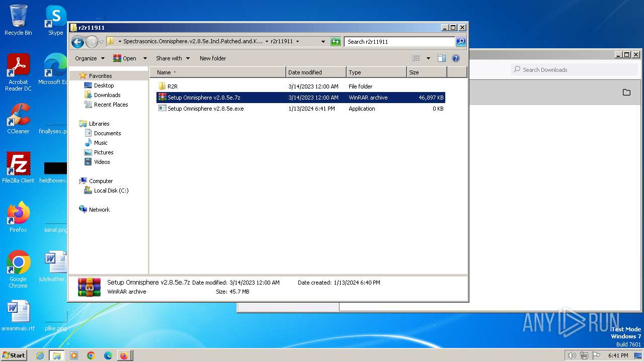Image resolution: width=644 pixels, height=362 pixels.
Task: Click the refresh button beside address bar
Action: (336, 42)
